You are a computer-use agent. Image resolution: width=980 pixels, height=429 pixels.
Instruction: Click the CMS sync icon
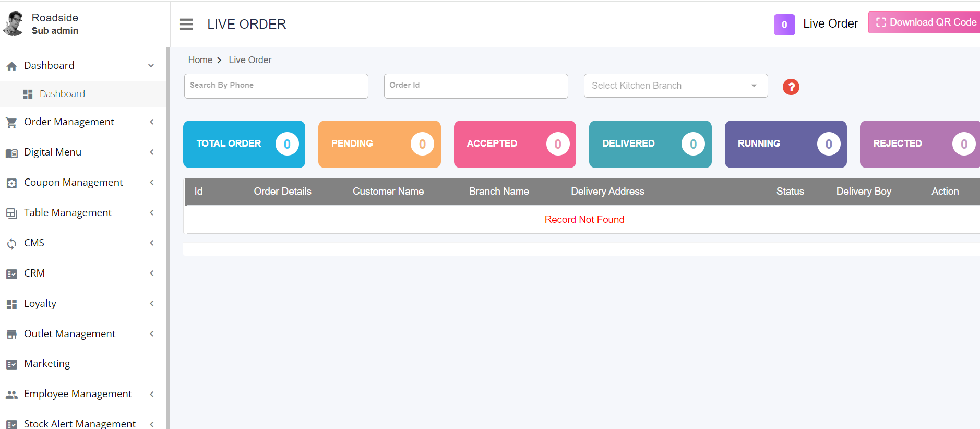(11, 244)
